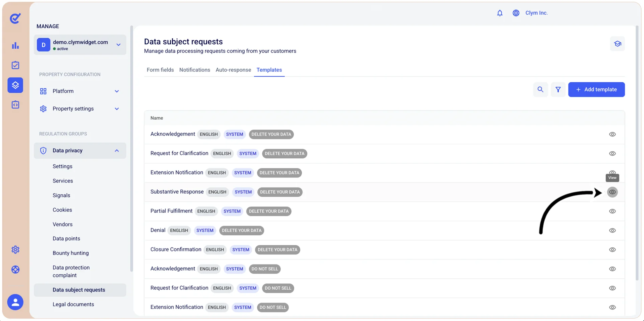Click the Property settings gear icon

43,109
